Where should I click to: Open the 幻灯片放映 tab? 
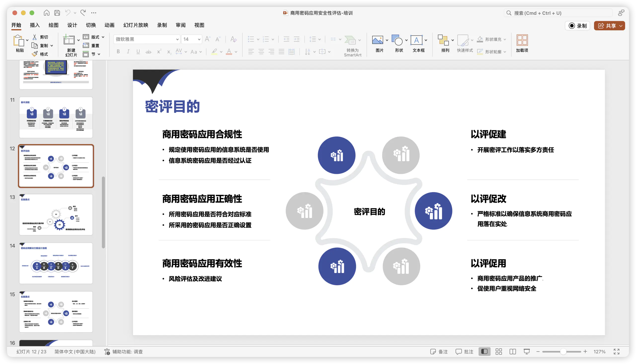136,25
